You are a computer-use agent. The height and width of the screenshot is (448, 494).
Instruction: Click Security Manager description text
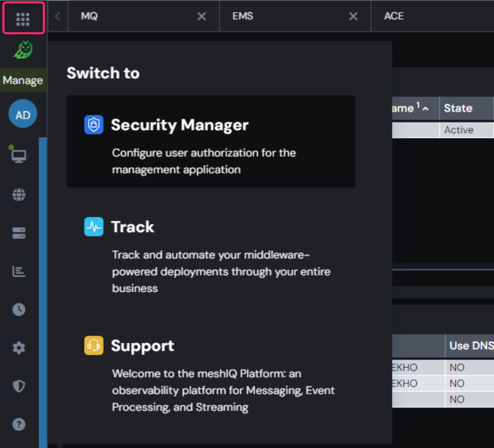[204, 161]
